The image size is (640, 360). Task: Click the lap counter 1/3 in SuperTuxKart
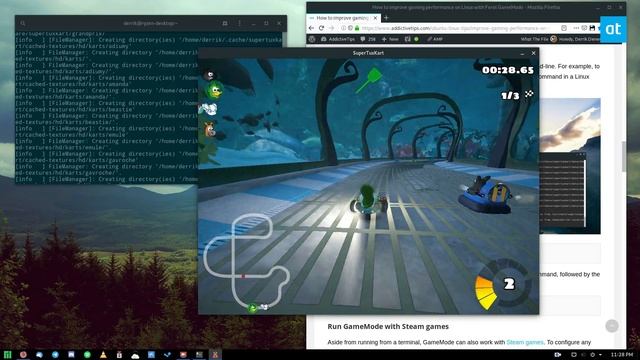[x=510, y=96]
